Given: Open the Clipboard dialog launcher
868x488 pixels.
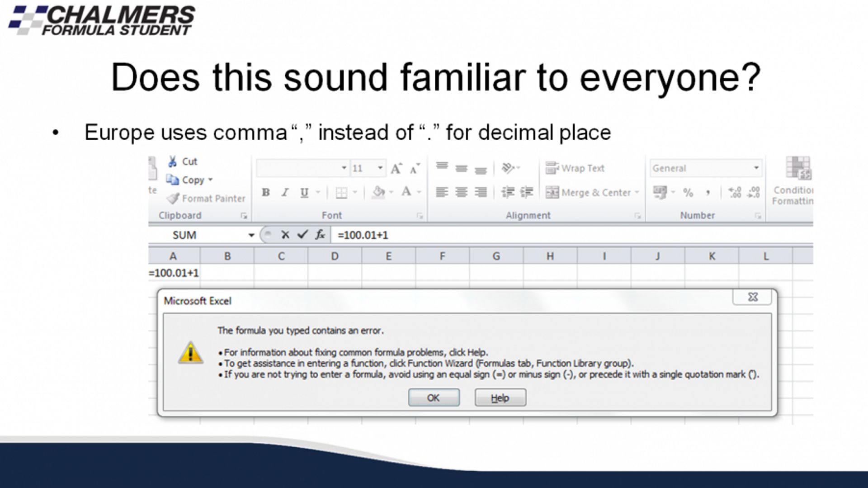Looking at the screenshot, I should [244, 216].
